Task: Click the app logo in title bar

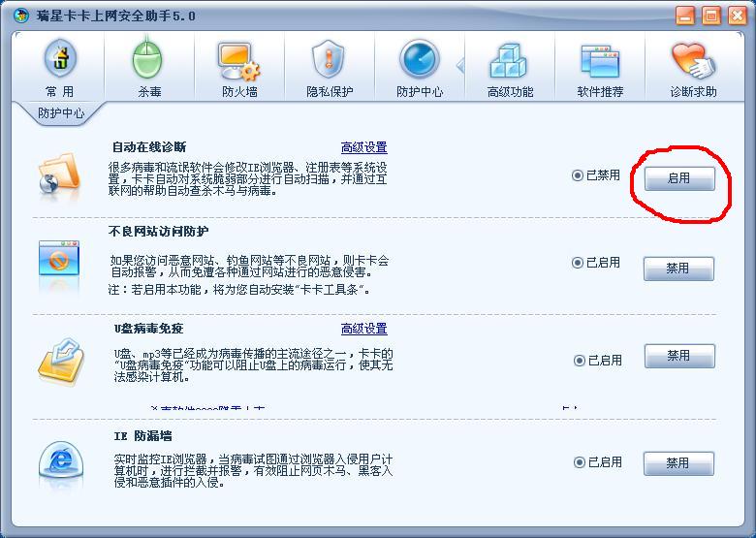Action: click(x=21, y=16)
